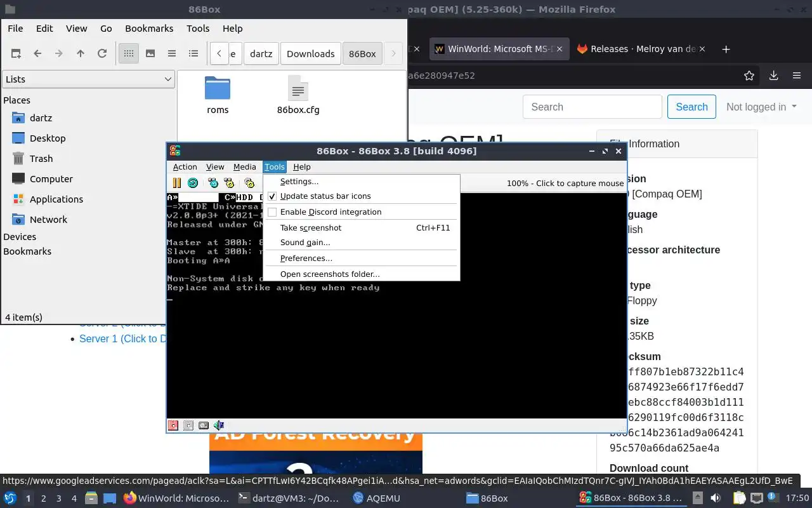Bookmark this page in Firefox
This screenshot has width=812, height=508.
coord(749,76)
